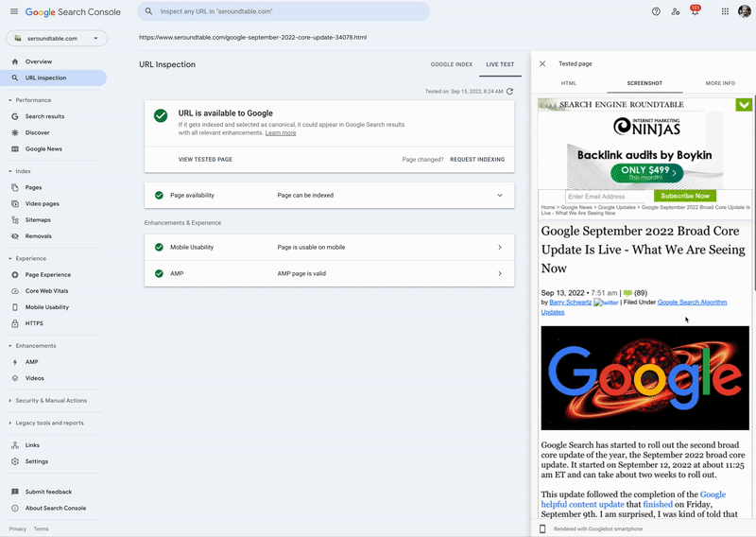Click 'Rendered with Googlebot smartphone' text
This screenshot has width=756, height=537.
coord(598,529)
